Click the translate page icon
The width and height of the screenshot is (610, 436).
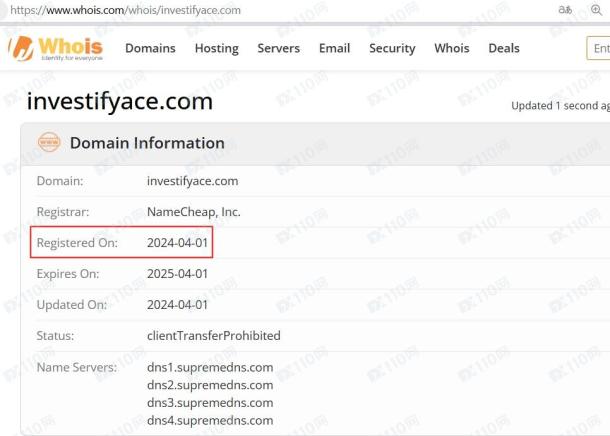pyautogui.click(x=565, y=10)
